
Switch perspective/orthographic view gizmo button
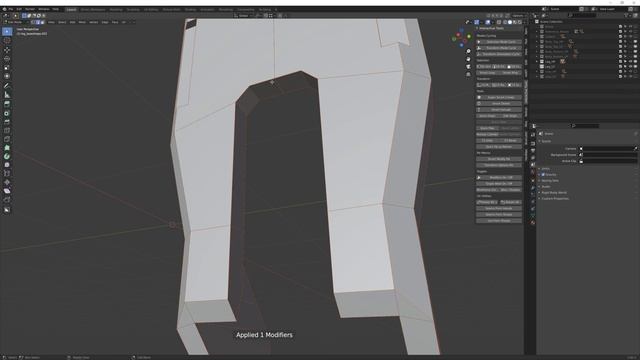[x=468, y=74]
